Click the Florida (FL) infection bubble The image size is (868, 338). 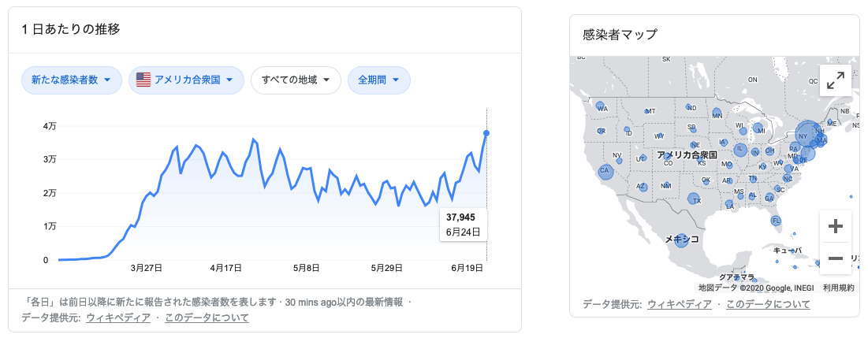777,221
